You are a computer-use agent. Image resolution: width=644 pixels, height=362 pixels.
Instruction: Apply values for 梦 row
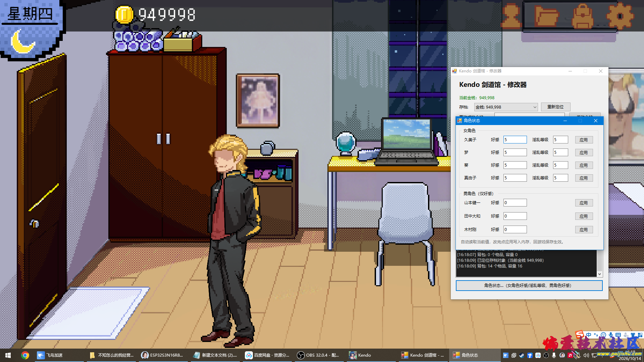pyautogui.click(x=584, y=153)
